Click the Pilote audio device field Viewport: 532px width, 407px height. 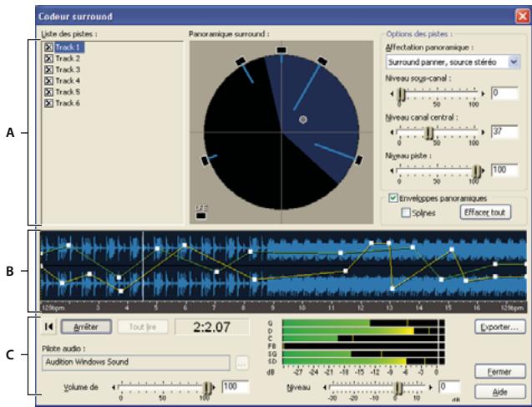[x=135, y=363]
